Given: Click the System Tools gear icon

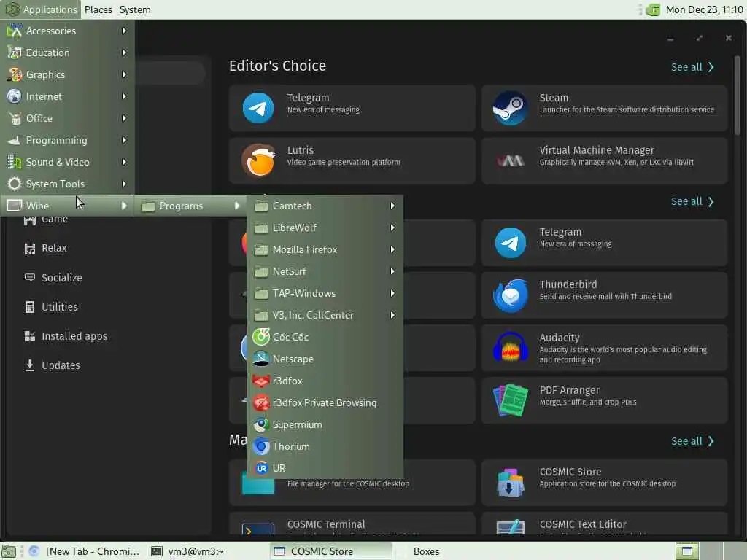Looking at the screenshot, I should click(15, 184).
